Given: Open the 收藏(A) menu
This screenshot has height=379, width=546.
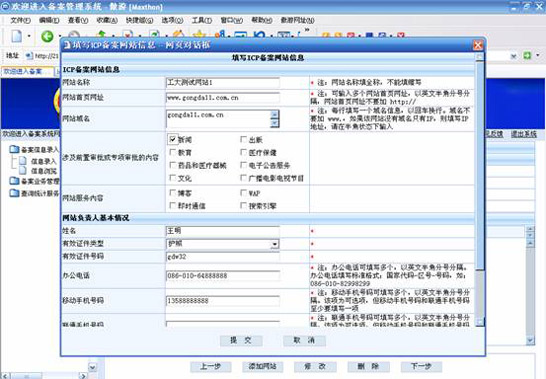Looking at the screenshot, I should point(107,20).
